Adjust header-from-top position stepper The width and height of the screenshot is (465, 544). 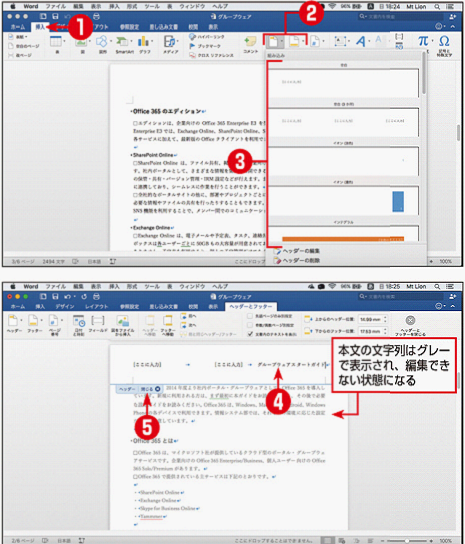(x=385, y=319)
